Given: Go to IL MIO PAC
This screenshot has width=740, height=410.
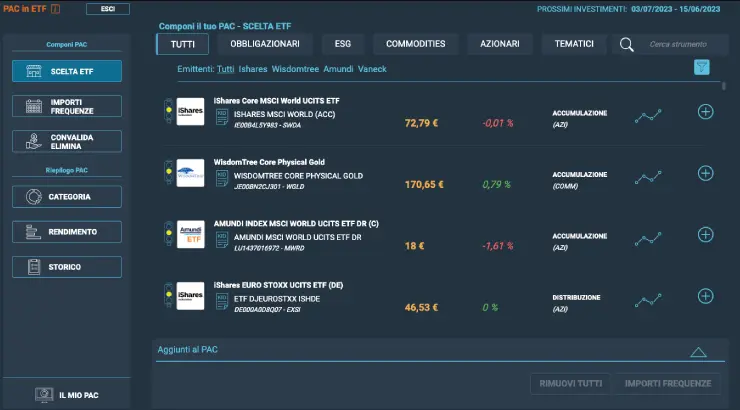Looking at the screenshot, I should pyautogui.click(x=67, y=395).
